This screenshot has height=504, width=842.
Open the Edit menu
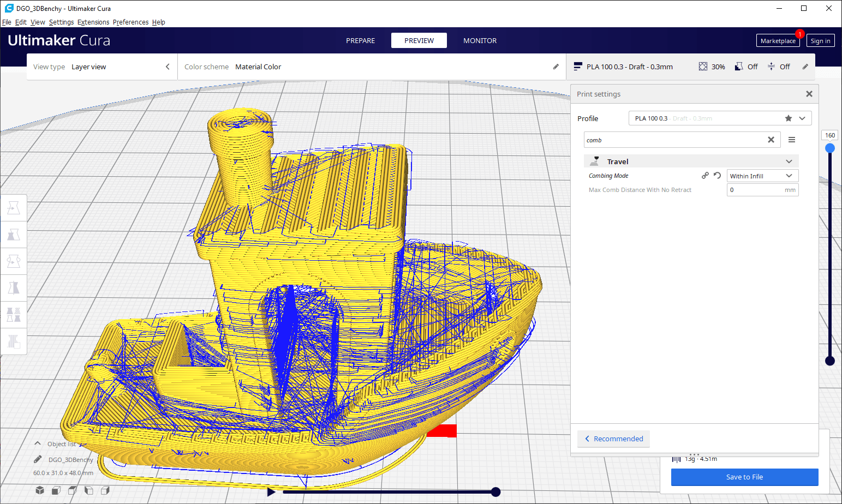click(21, 22)
